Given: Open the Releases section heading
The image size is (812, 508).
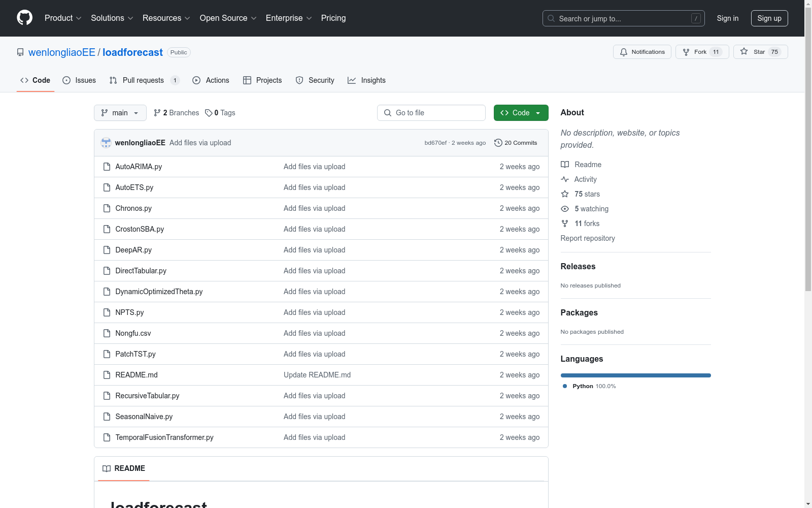Looking at the screenshot, I should pyautogui.click(x=578, y=266).
